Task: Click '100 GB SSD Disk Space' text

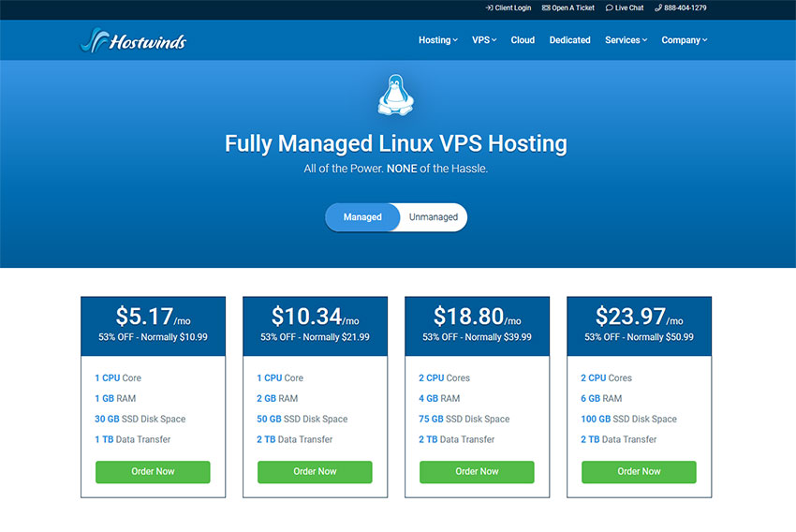Action: pos(628,420)
